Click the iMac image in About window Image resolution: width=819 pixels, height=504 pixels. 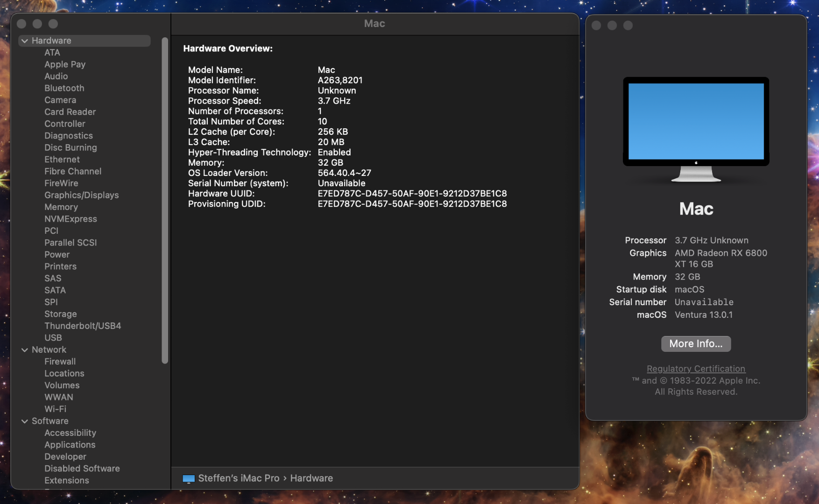click(x=696, y=129)
